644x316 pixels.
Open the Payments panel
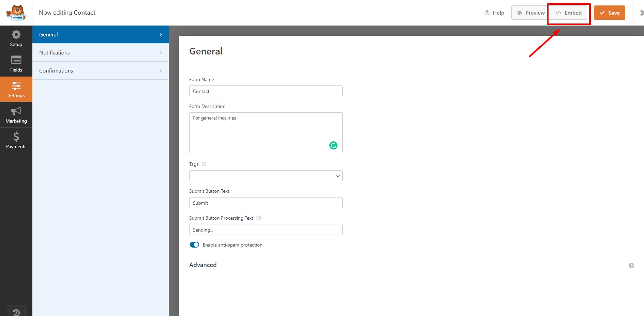click(x=16, y=140)
